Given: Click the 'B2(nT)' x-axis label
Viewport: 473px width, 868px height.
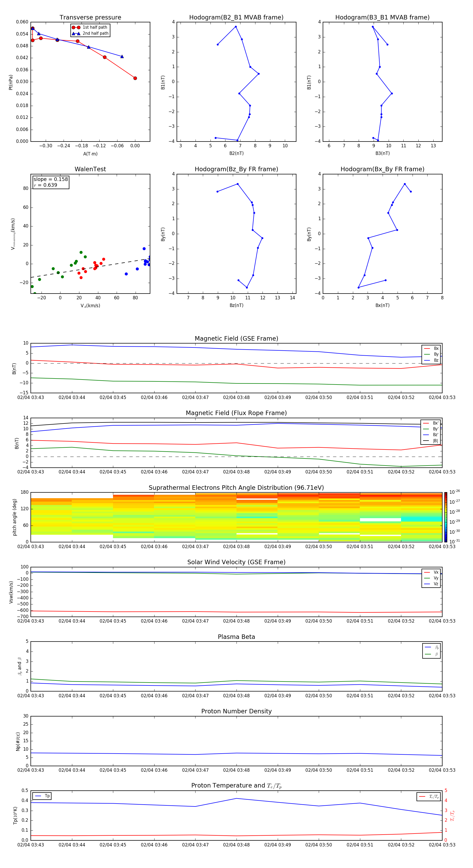Looking at the screenshot, I should tap(236, 153).
